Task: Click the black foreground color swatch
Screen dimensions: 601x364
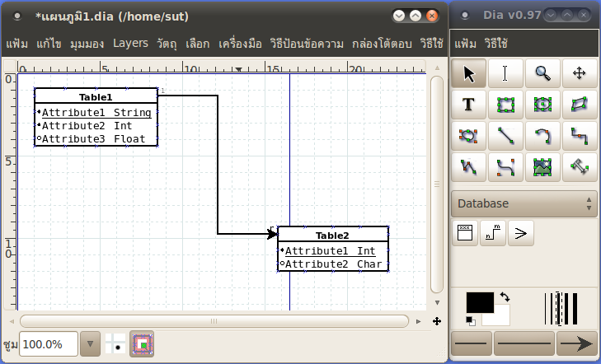Action: 480,302
